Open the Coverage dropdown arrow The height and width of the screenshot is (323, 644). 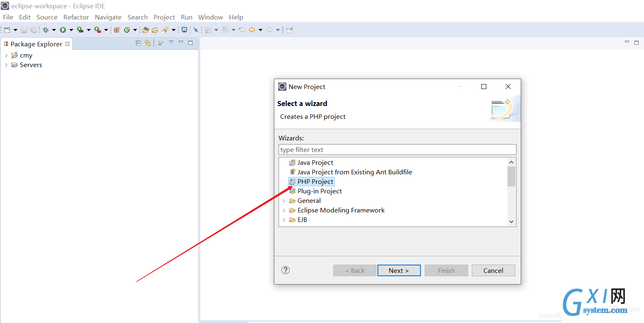click(89, 30)
